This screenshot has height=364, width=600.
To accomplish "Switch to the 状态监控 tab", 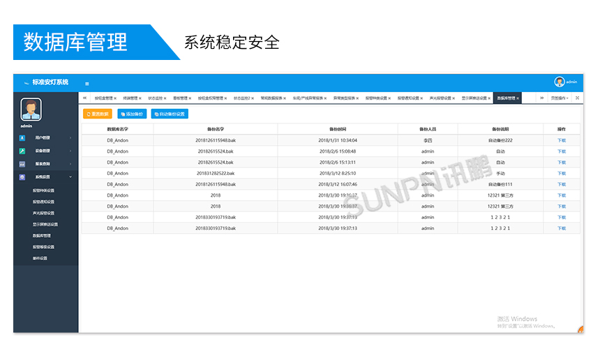I will tap(156, 98).
